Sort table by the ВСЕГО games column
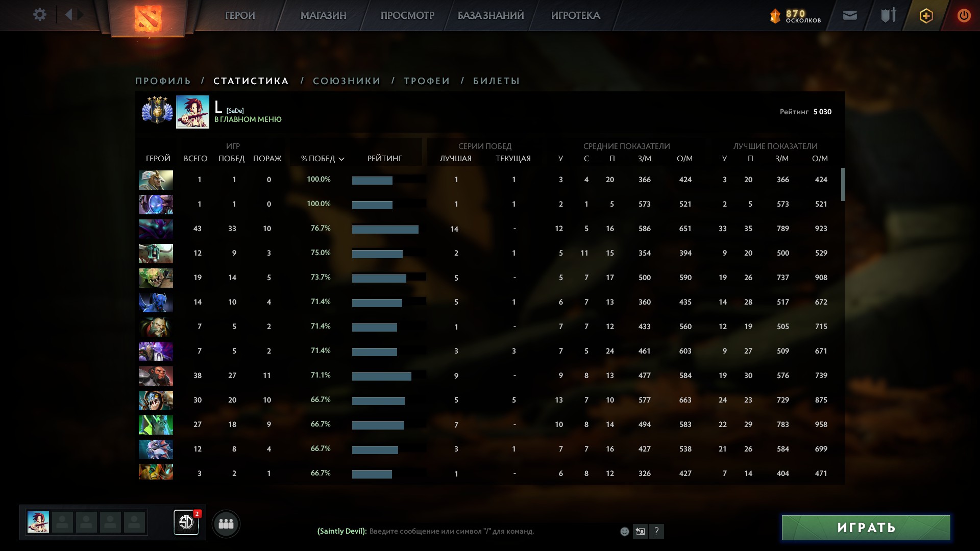This screenshot has height=551, width=980. (195, 159)
